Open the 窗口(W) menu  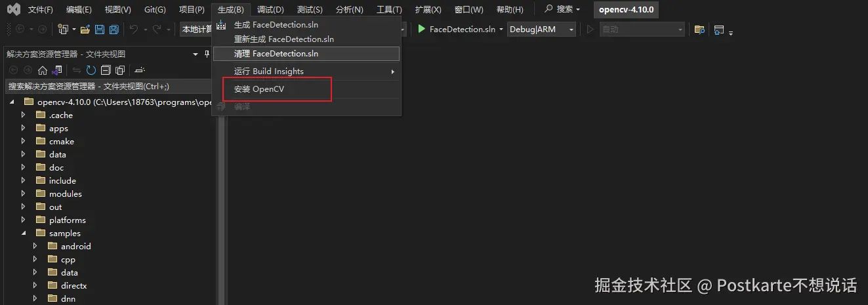pos(468,10)
